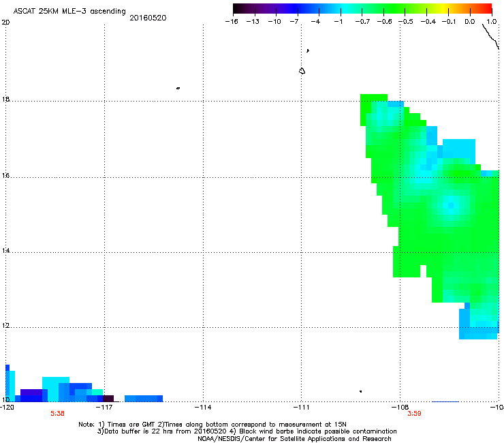The width and height of the screenshot is (504, 443).
Task: Click the longitude label -111
Action: pos(301,408)
